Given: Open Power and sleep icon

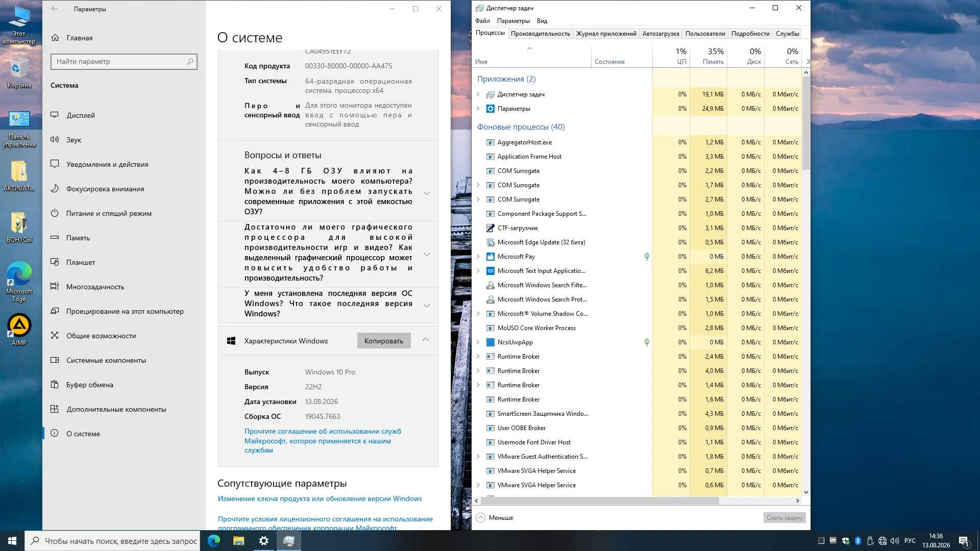Looking at the screenshot, I should pyautogui.click(x=55, y=213).
